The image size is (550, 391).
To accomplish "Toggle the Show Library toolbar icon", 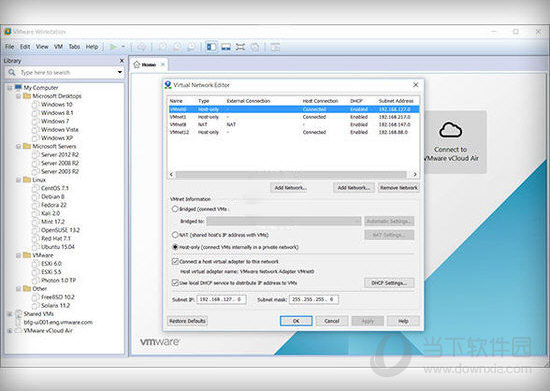I will 212,47.
